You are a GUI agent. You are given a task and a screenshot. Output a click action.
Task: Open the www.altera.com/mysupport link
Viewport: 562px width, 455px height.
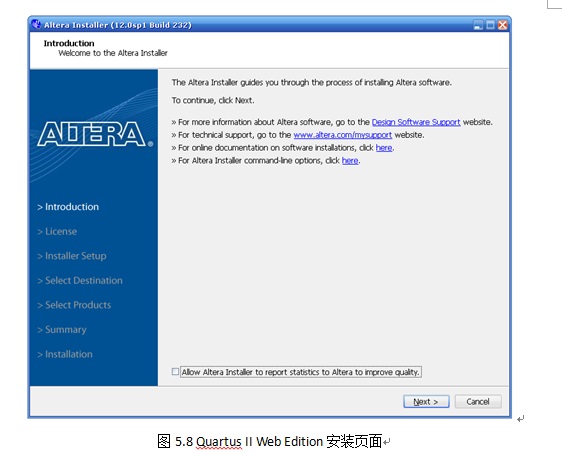coord(343,135)
